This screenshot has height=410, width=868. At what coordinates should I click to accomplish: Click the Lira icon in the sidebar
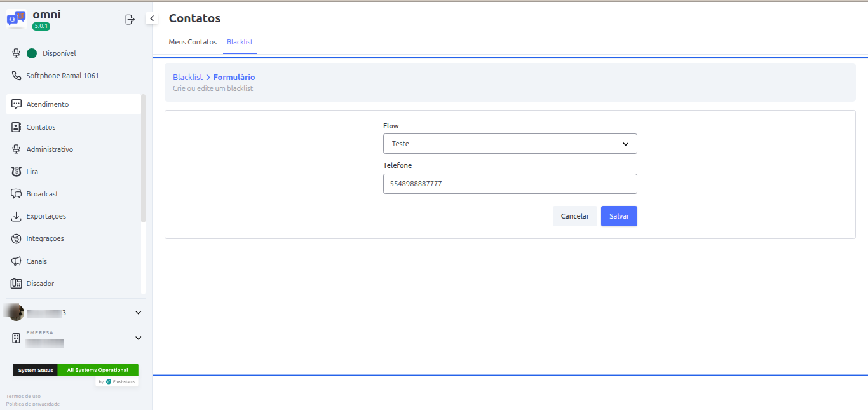click(x=17, y=172)
